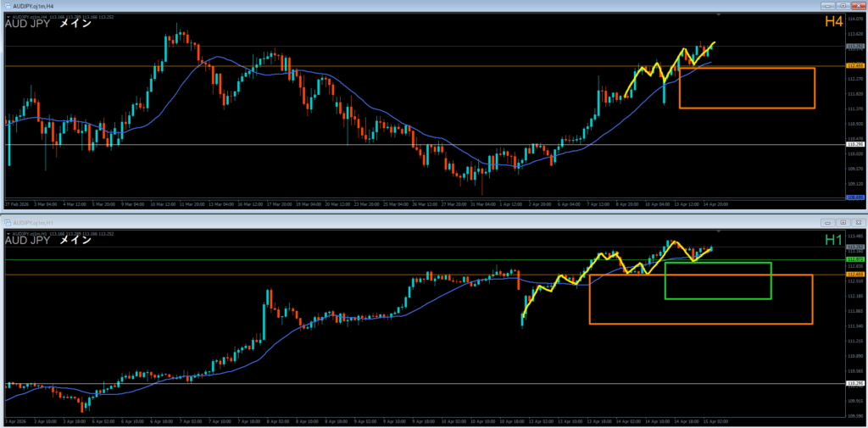The image size is (868, 428).
Task: Click the H4 chart window's title bar icon
Action: point(8,5)
